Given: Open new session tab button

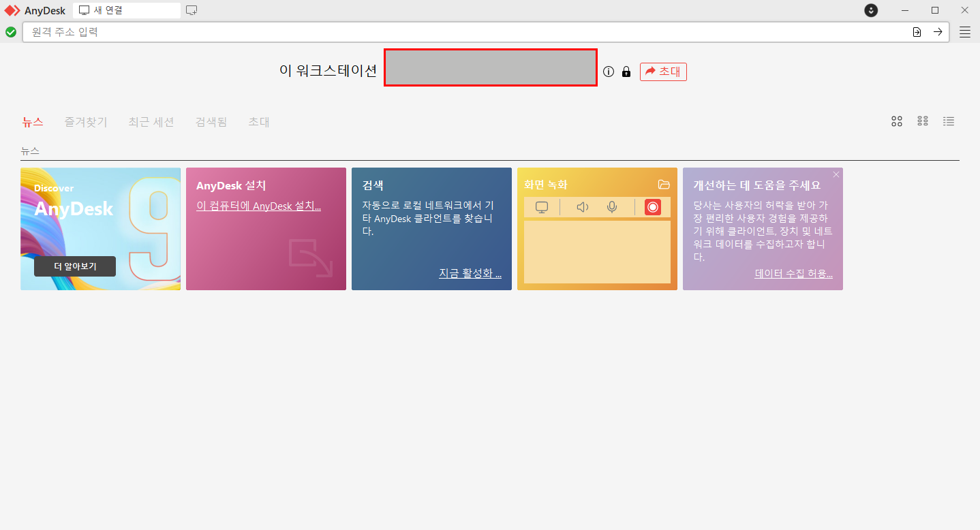Looking at the screenshot, I should (192, 10).
